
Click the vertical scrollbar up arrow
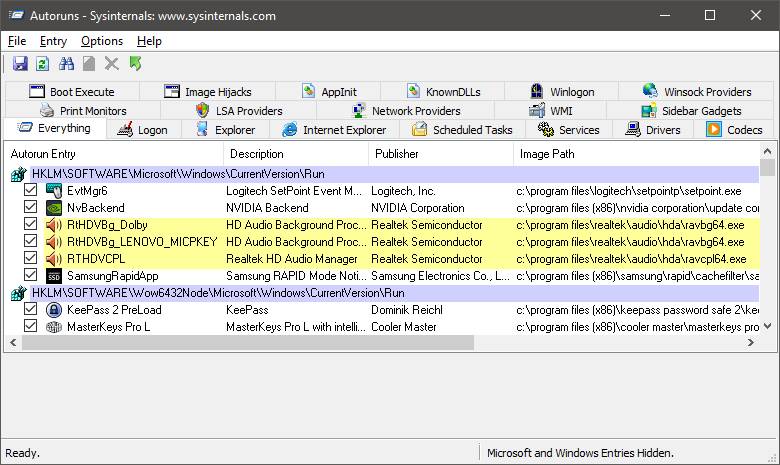click(x=767, y=151)
